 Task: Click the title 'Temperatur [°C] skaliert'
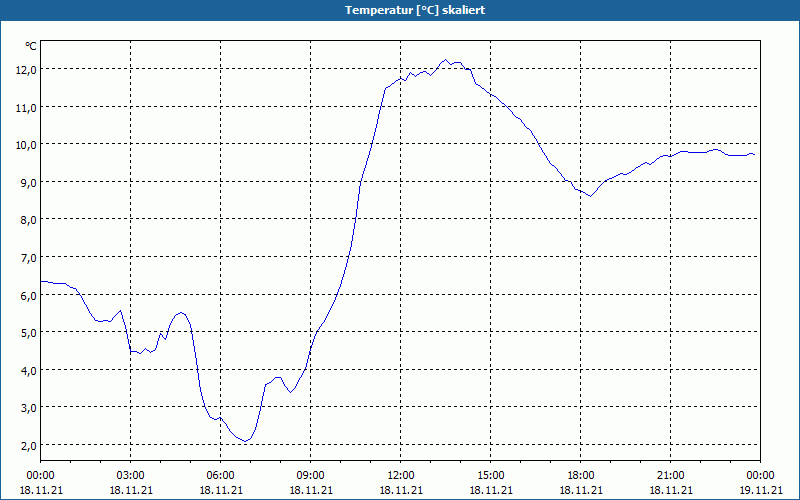click(415, 10)
